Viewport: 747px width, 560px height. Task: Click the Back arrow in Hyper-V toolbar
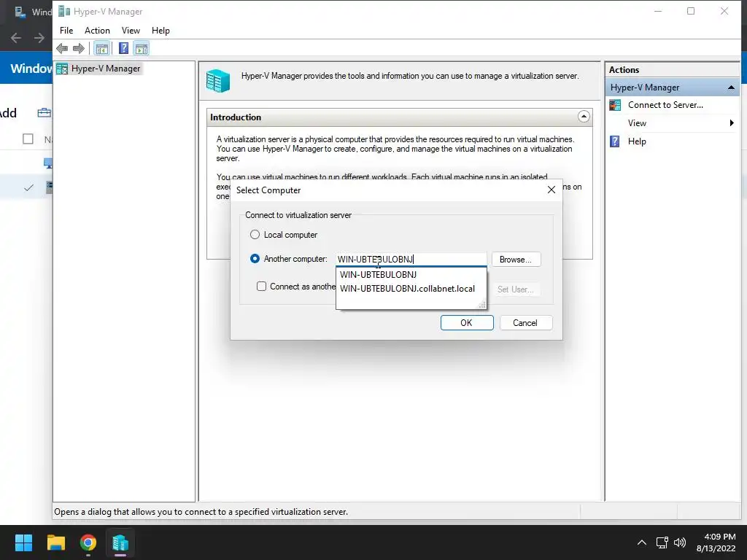pos(62,48)
